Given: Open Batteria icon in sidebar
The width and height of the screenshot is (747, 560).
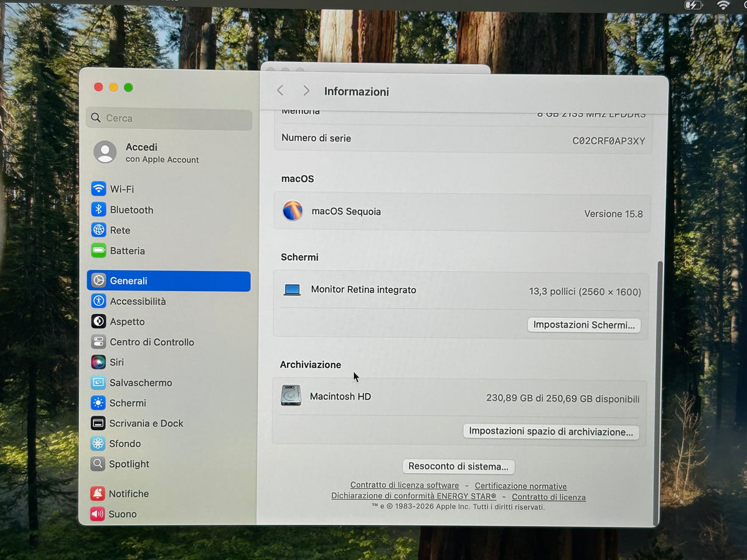Looking at the screenshot, I should pos(98,251).
